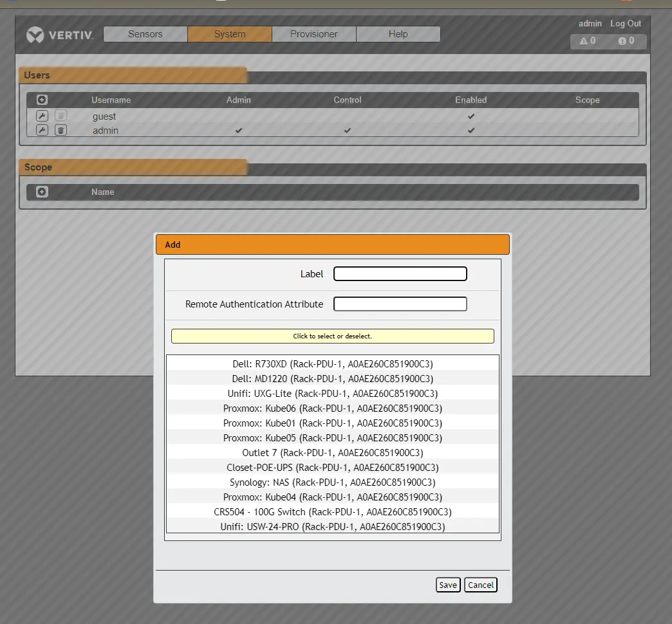Select Synology: NAS outlet in list
672x624 pixels.
pos(333,482)
